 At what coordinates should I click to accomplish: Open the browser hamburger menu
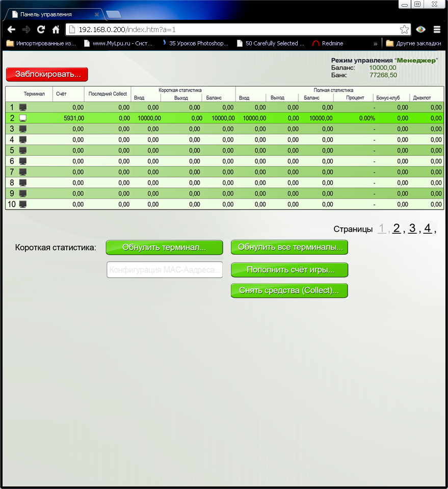pyautogui.click(x=437, y=30)
